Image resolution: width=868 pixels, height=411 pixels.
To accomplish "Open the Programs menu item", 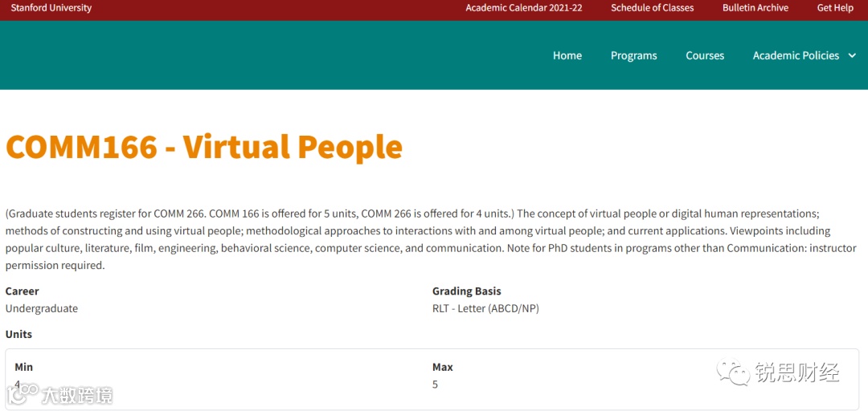I will (634, 55).
